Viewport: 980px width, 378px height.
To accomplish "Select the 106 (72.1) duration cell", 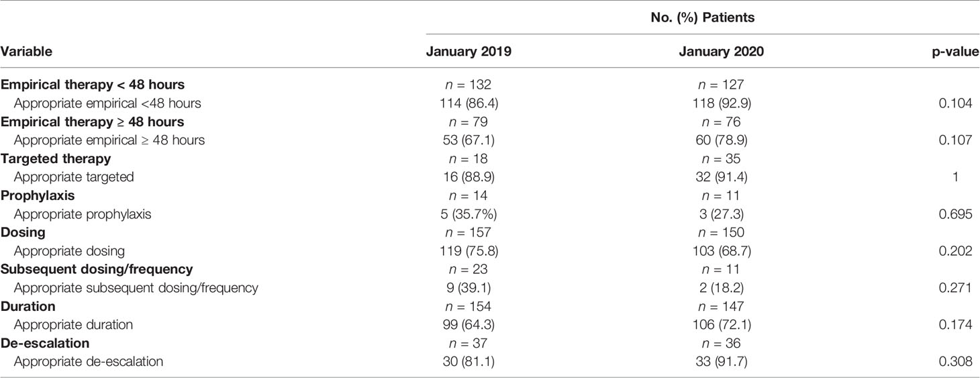I will click(x=720, y=325).
